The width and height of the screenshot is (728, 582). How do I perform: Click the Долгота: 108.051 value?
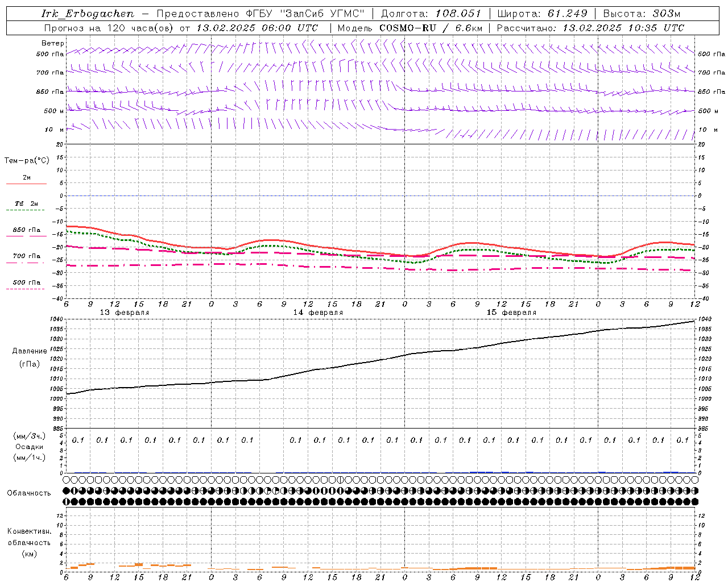(431, 14)
